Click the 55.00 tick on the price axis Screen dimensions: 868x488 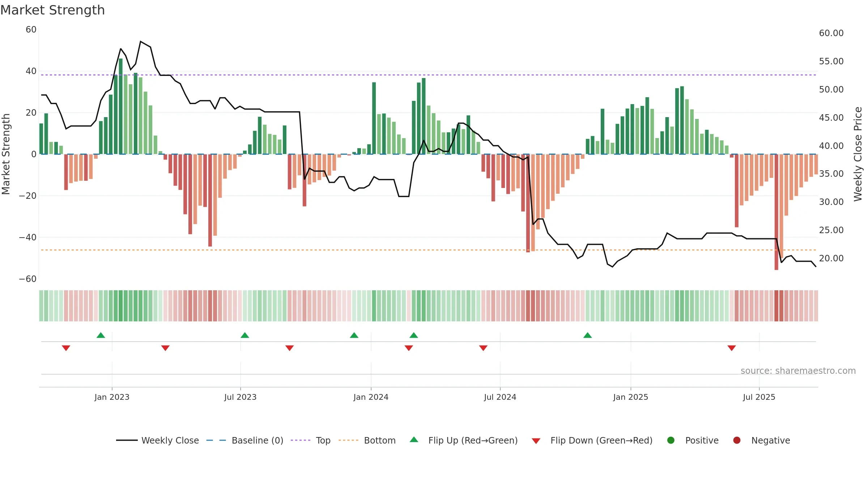(x=831, y=61)
